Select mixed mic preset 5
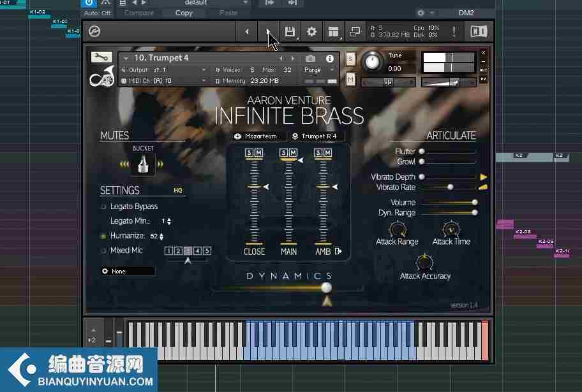582x392 pixels. point(207,251)
